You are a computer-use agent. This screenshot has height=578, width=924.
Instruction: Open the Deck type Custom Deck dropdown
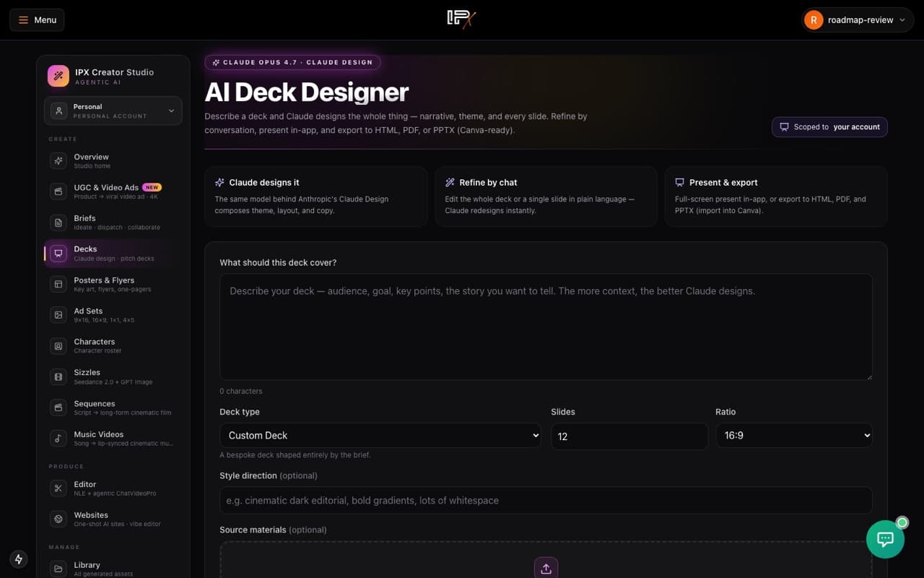click(380, 436)
